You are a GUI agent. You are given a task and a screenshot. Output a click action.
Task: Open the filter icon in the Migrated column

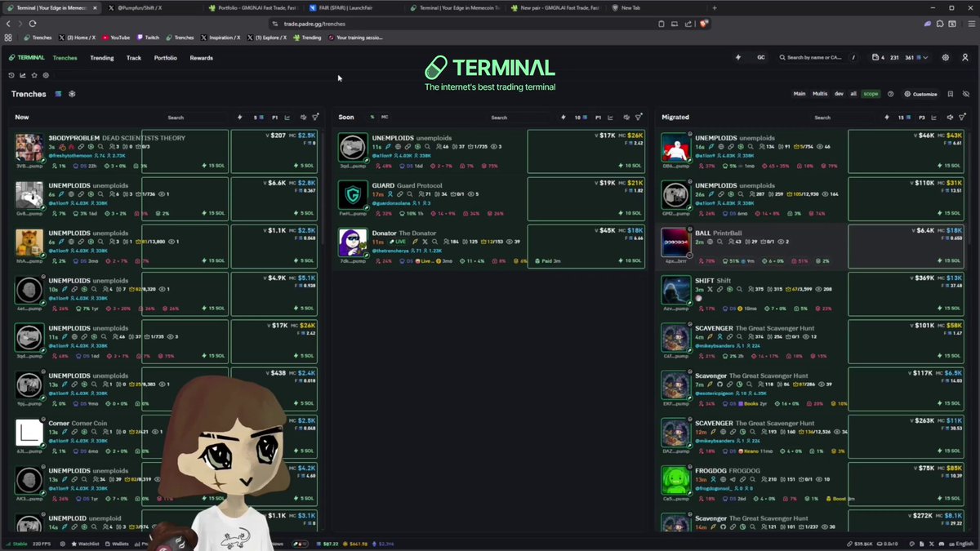click(x=962, y=118)
